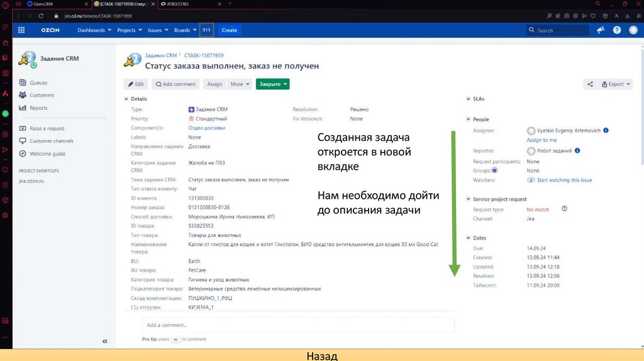Viewport: 644px width, 361px height.
Task: Click the Edit button
Action: pos(136,84)
